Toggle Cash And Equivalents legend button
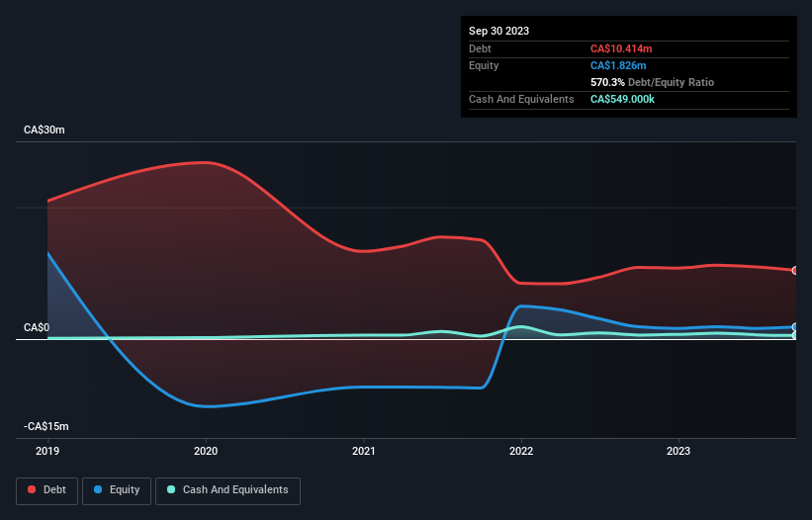This screenshot has height=520, width=812. (227, 490)
